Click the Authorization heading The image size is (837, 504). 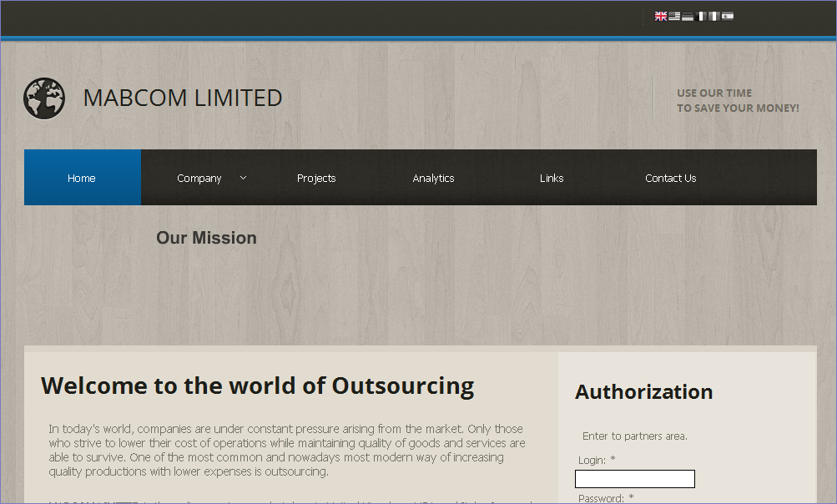pyautogui.click(x=643, y=392)
